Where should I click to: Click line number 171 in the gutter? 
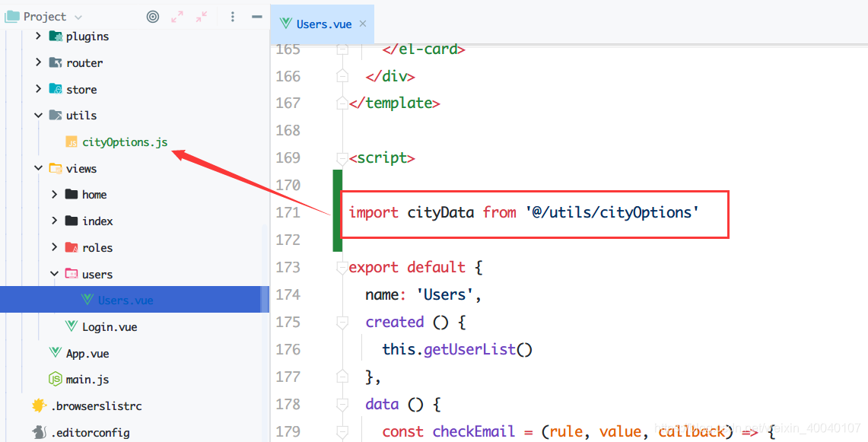point(288,212)
